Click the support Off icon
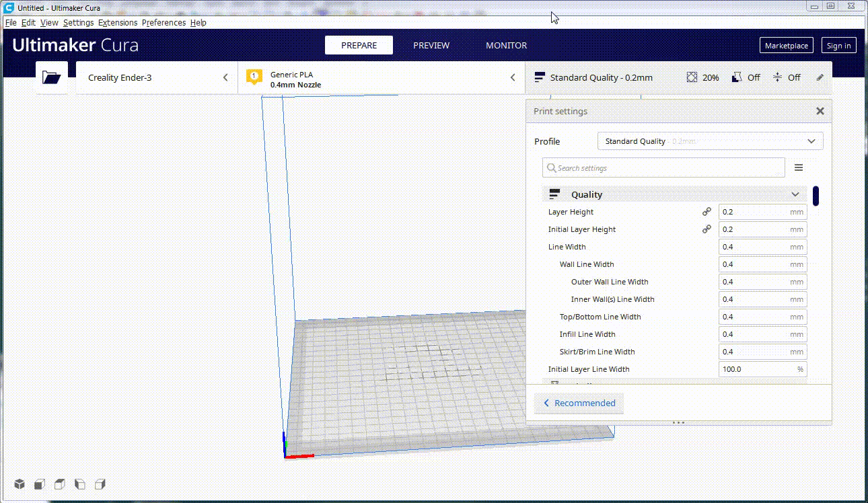The image size is (868, 503). tap(737, 77)
